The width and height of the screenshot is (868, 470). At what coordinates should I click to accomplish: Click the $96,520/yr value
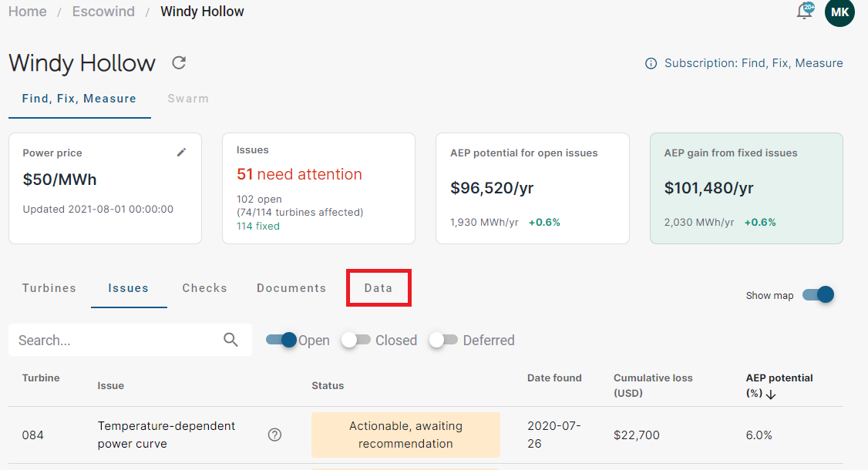[492, 188]
